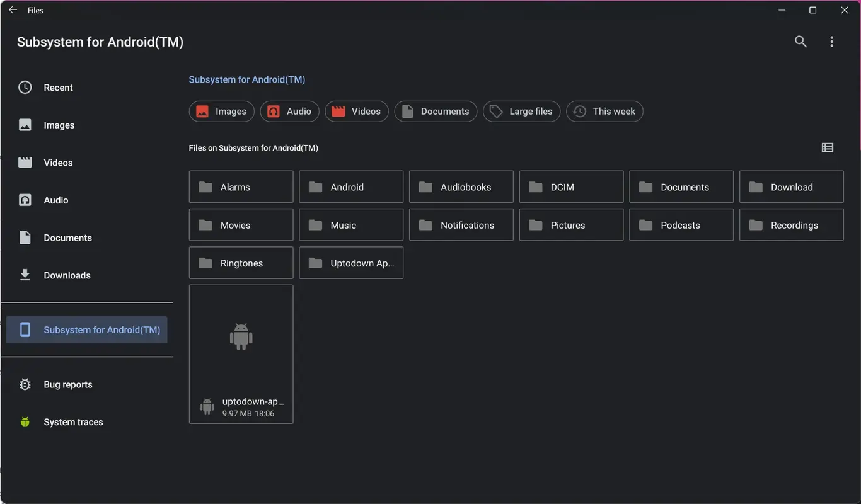Toggle the This week filter chip
The height and width of the screenshot is (504, 861).
pyautogui.click(x=604, y=111)
